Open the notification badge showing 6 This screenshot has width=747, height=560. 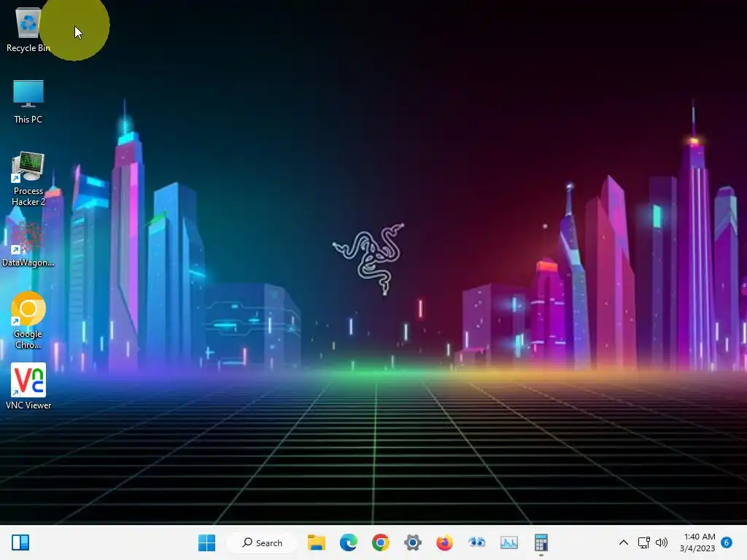click(727, 542)
